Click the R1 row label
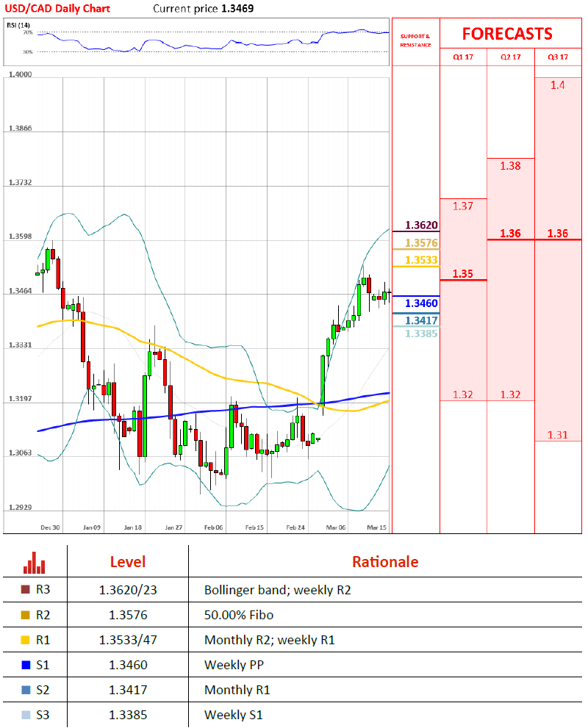Image resolution: width=588 pixels, height=728 pixels. point(43,641)
